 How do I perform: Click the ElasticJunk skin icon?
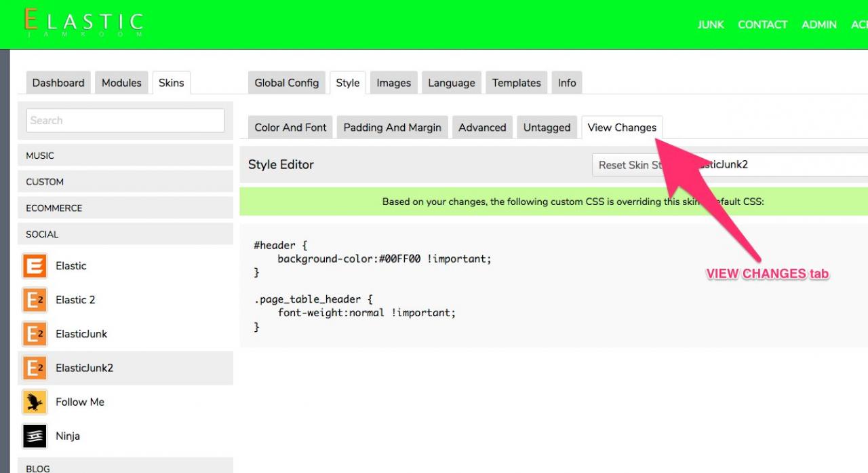(x=35, y=334)
